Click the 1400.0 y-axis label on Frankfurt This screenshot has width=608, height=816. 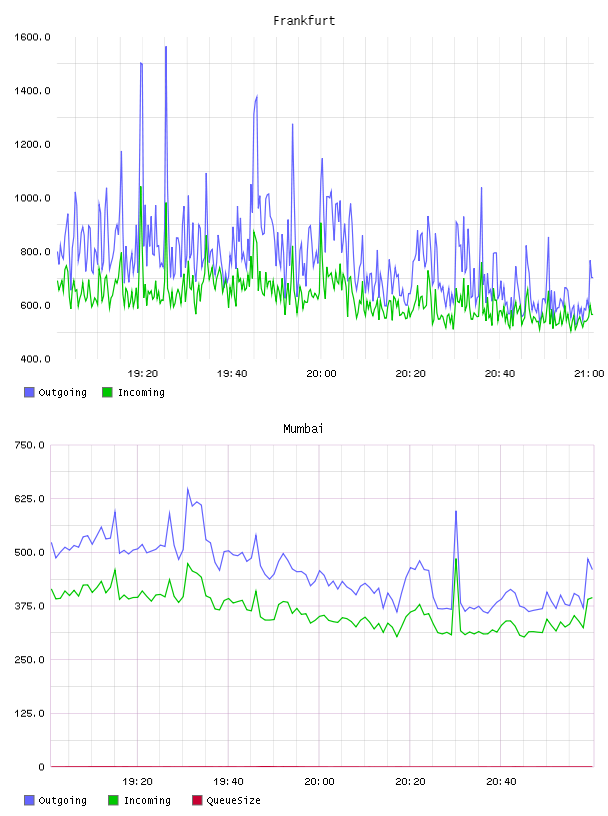(x=32, y=91)
